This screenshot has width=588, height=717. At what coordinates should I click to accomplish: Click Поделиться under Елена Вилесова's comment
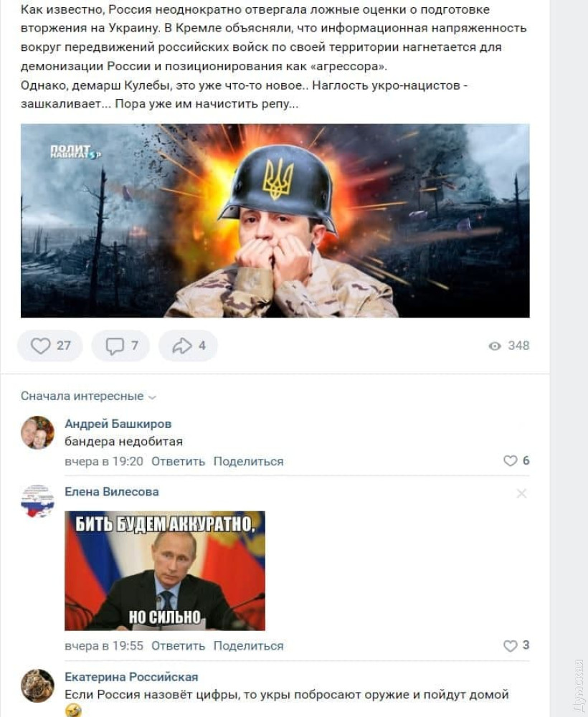(x=248, y=646)
